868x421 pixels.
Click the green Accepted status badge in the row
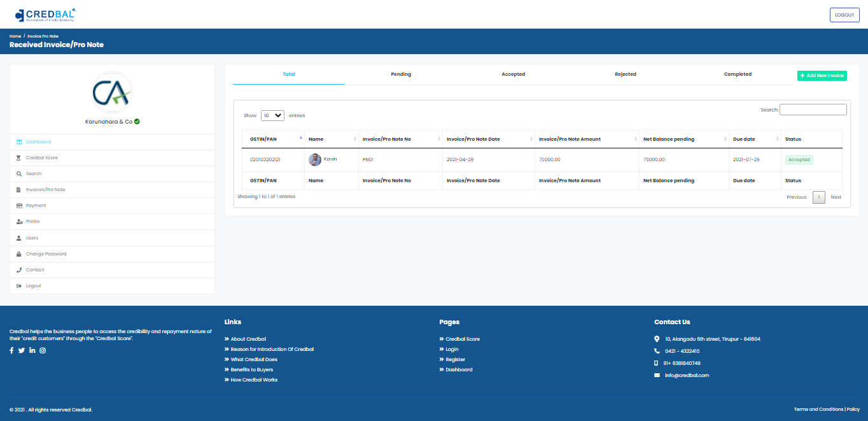pos(799,160)
